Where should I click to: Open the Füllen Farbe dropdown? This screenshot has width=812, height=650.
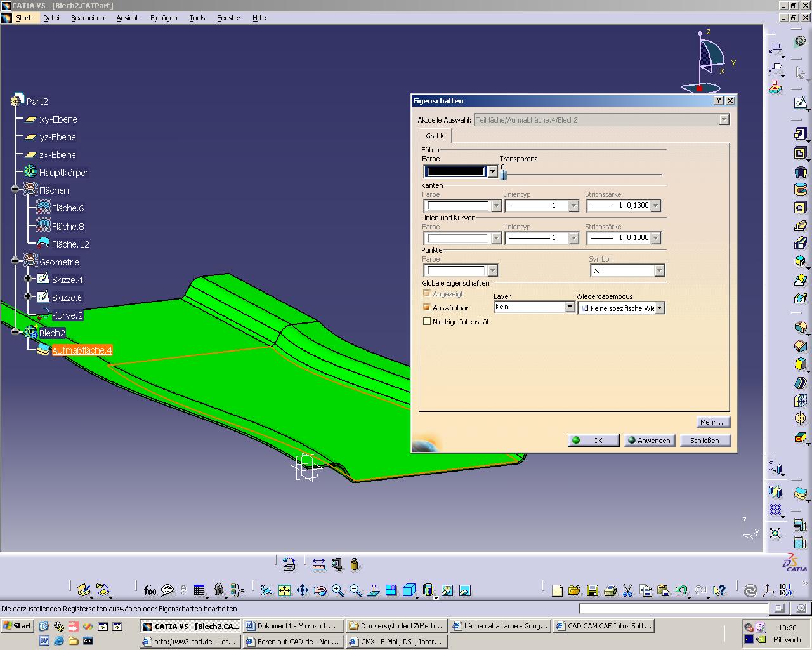coord(492,171)
